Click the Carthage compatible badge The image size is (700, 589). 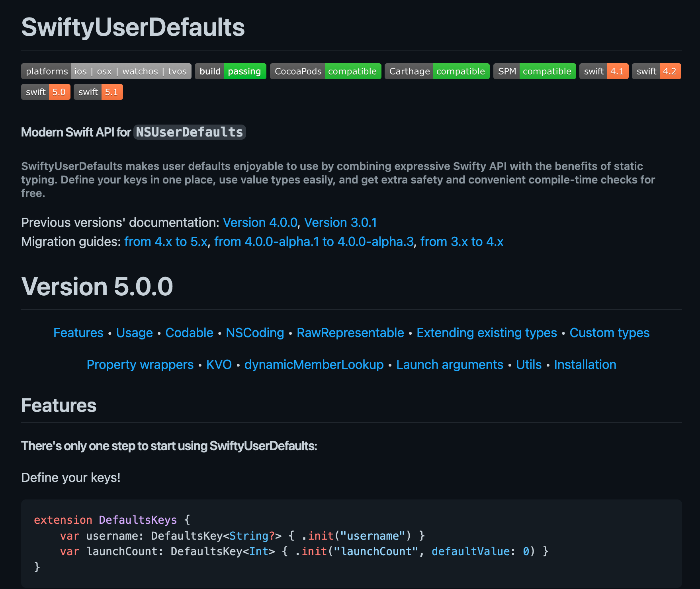tap(437, 71)
